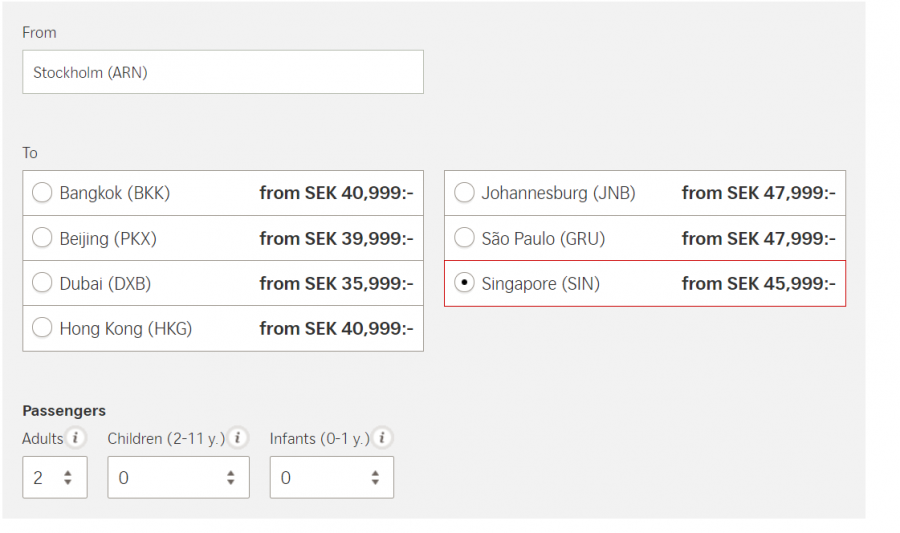The height and width of the screenshot is (533, 900).
Task: Pick the São Paulo (GRU) radio button
Action: tap(464, 238)
